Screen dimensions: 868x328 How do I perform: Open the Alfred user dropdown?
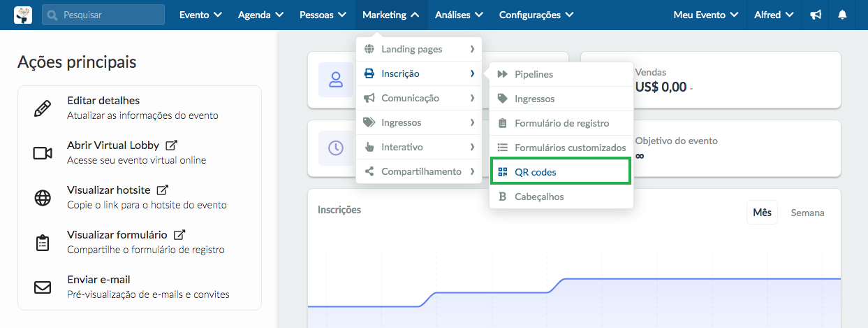pyautogui.click(x=774, y=15)
